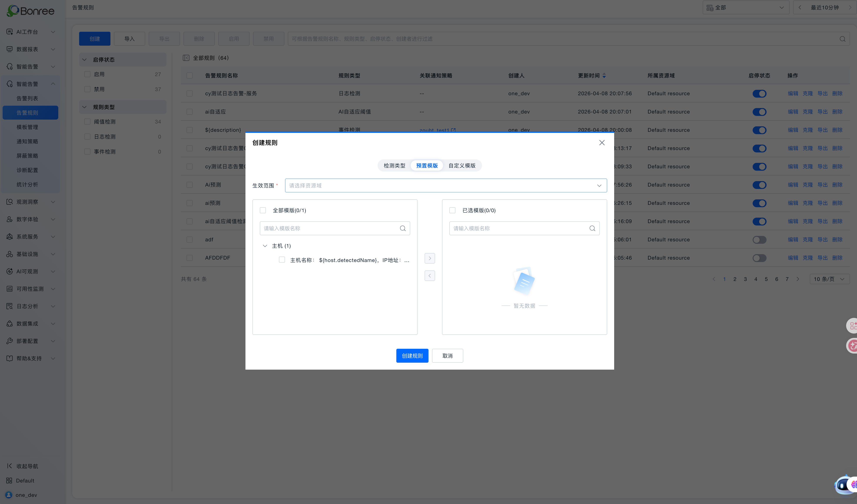This screenshot has height=504, width=857.
Task: Toggle the switch for cy测试日志告警-服务
Action: 759,93
